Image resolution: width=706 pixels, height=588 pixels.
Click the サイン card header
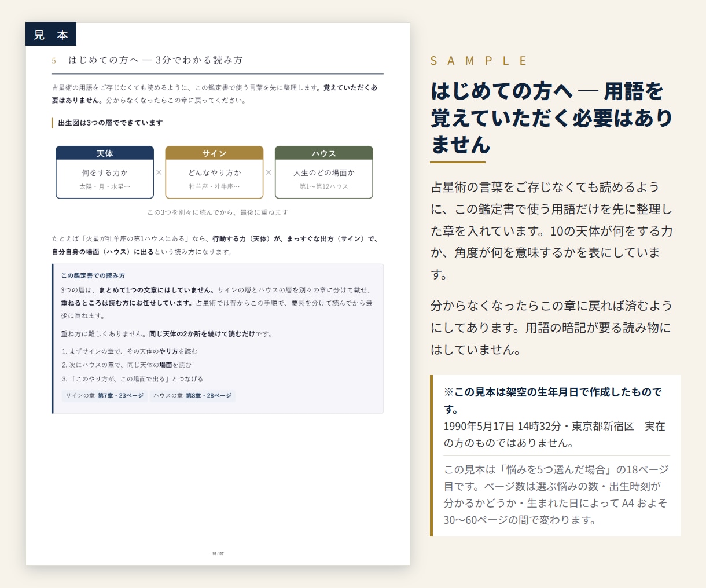214,153
